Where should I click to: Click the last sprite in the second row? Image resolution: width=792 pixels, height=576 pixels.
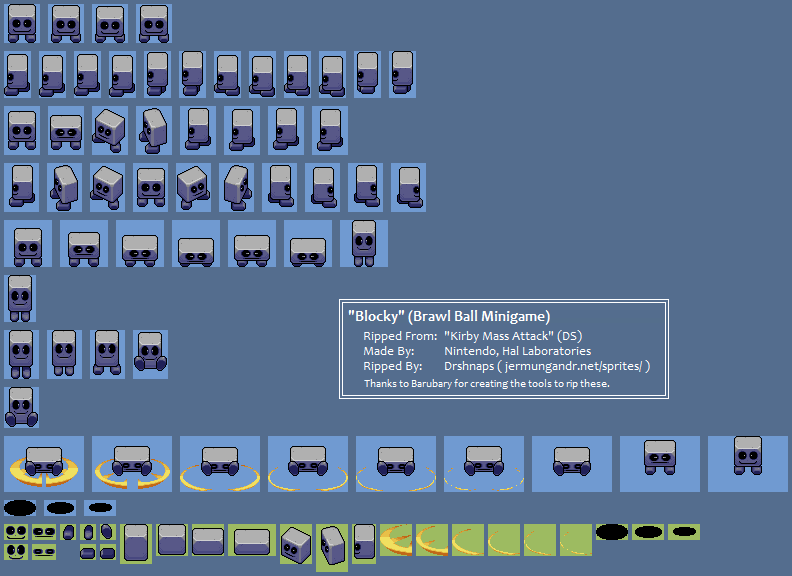tap(402, 73)
